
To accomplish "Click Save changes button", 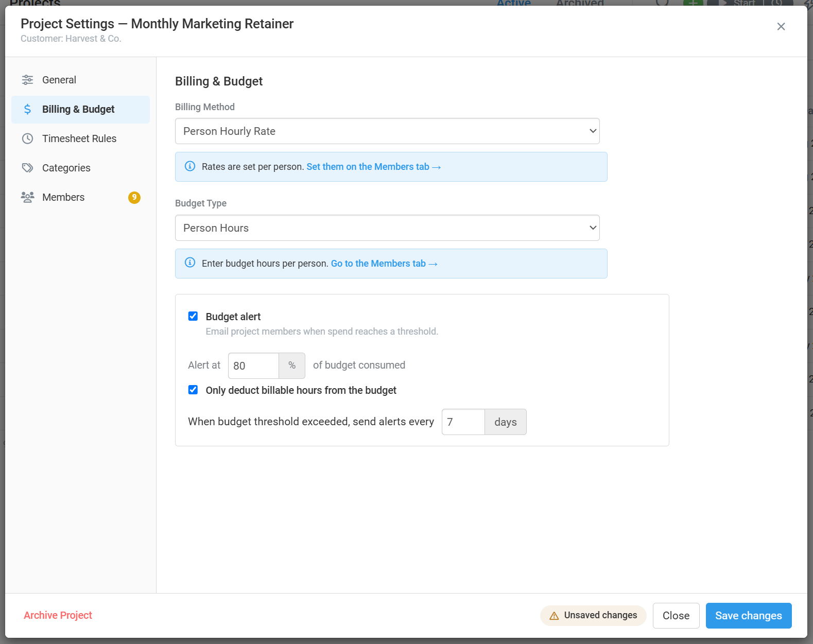I will 749,616.
